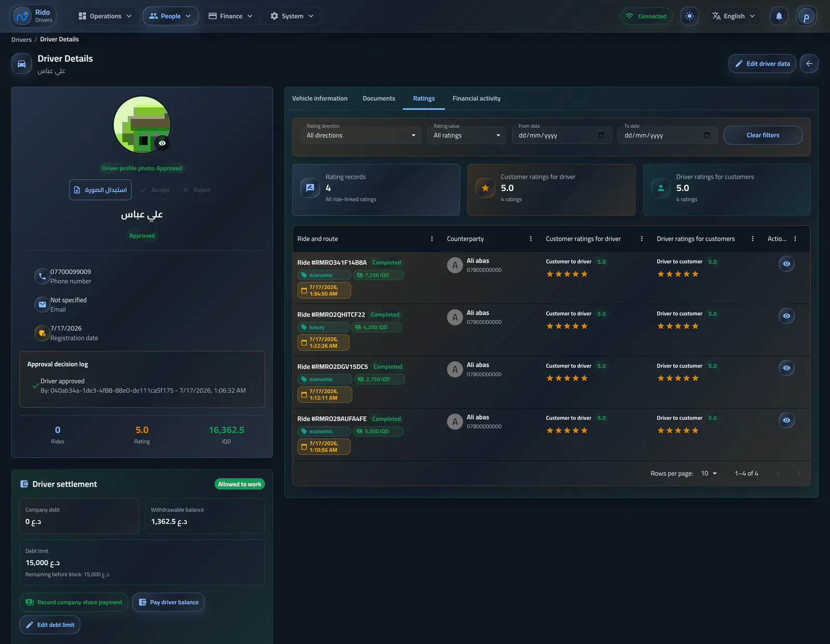Open Actions column menu
This screenshot has width=830, height=644.
pos(795,239)
